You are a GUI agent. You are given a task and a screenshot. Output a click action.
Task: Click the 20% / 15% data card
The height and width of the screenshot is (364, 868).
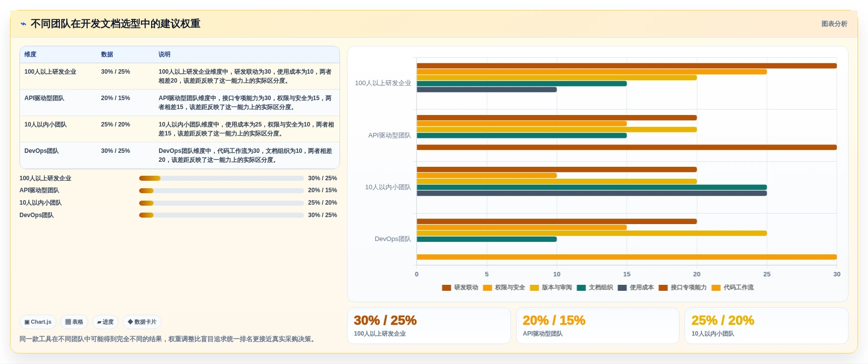[x=597, y=326]
